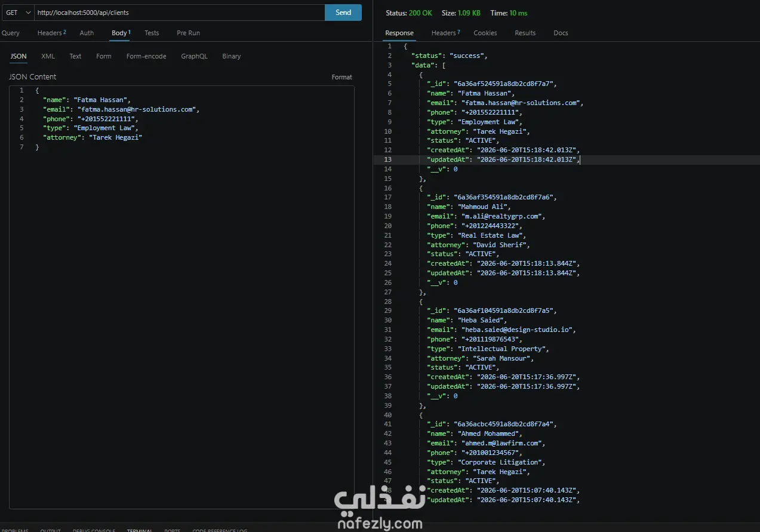Click the "name": "Heba Saied" response line
Image resolution: width=760 pixels, height=532 pixels.
pos(467,320)
